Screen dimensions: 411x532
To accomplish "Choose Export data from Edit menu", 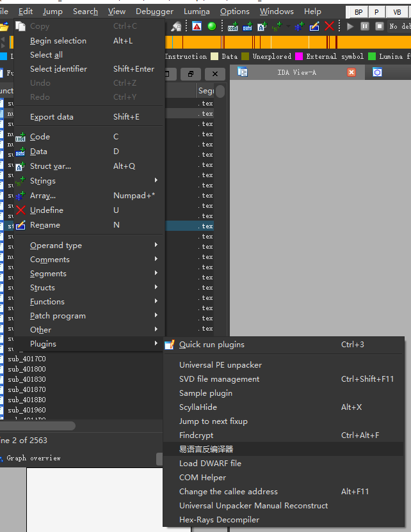I will coord(52,117).
